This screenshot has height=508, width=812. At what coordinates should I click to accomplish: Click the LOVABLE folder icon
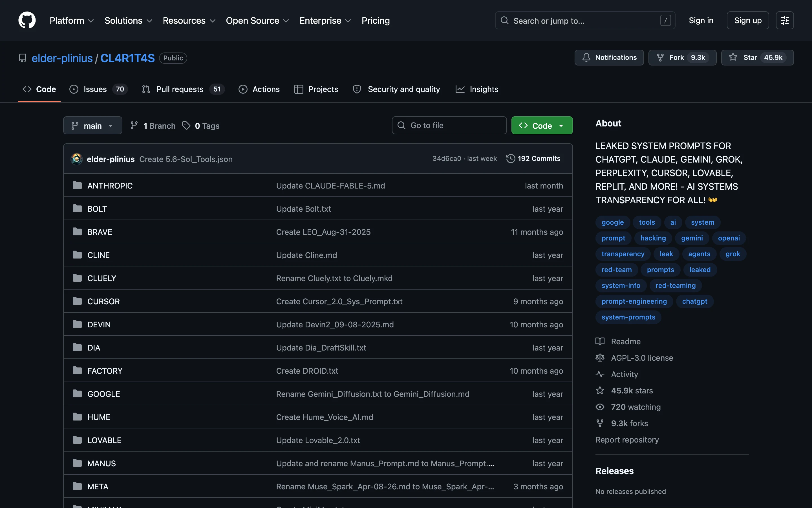(x=77, y=440)
